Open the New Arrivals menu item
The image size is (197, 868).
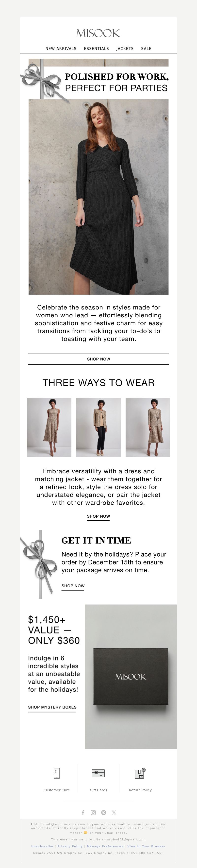click(x=61, y=49)
